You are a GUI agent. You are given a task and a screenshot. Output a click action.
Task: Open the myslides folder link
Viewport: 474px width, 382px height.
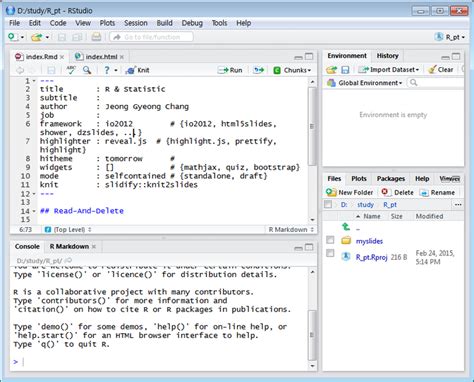tap(369, 241)
